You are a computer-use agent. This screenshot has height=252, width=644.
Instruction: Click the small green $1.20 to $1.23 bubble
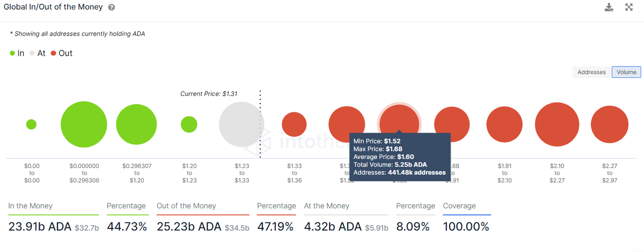coord(189,124)
